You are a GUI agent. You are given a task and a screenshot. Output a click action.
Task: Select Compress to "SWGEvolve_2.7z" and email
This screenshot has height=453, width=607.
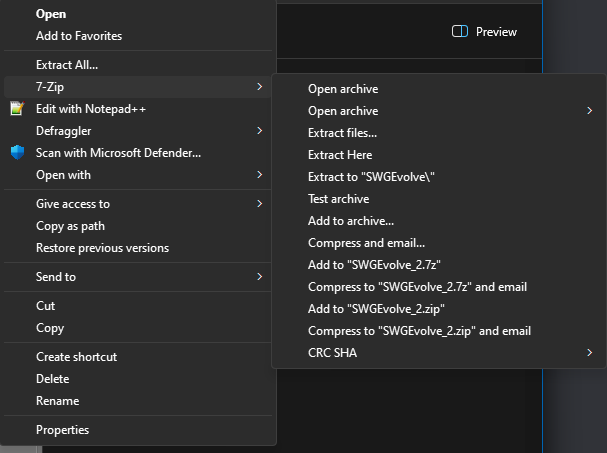point(439,287)
